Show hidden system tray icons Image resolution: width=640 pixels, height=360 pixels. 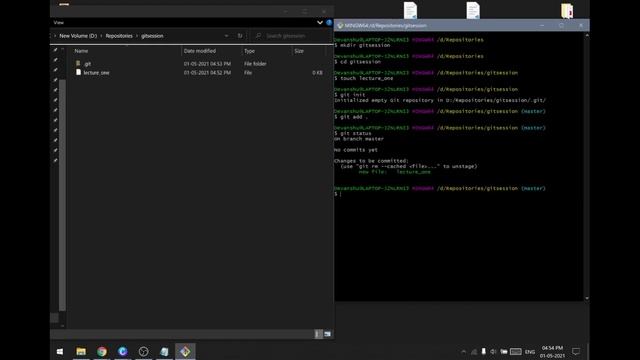click(463, 352)
